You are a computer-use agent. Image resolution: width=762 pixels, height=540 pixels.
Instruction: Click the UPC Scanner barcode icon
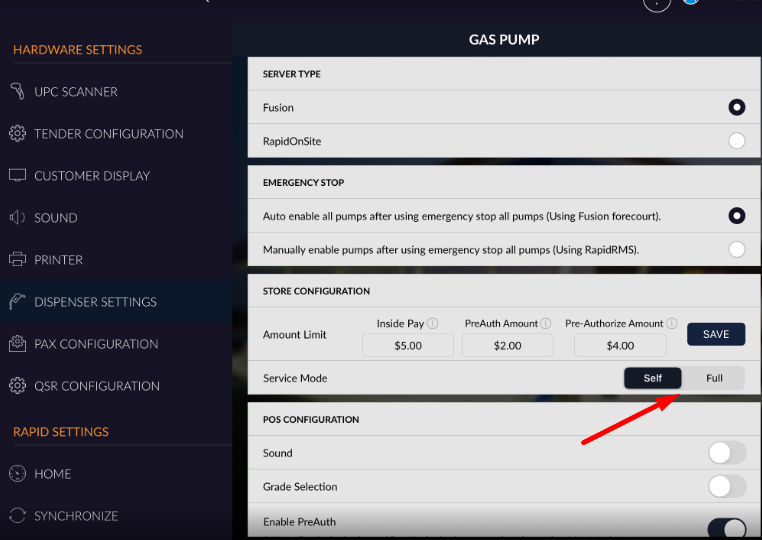pyautogui.click(x=17, y=92)
